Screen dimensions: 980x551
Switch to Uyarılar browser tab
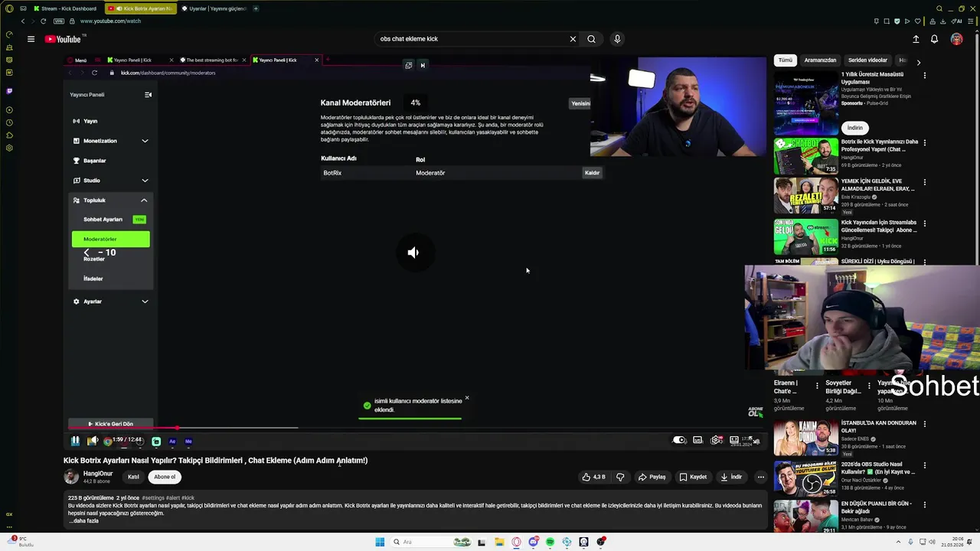coord(214,8)
